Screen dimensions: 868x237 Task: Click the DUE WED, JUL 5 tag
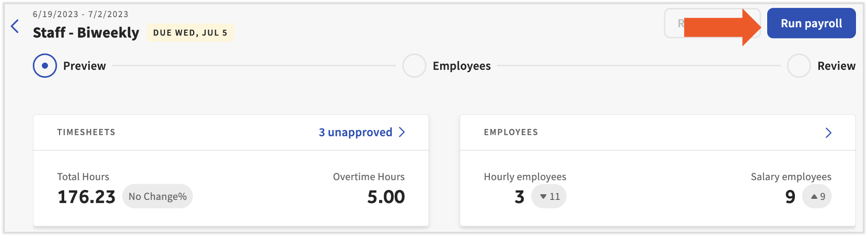coord(190,33)
